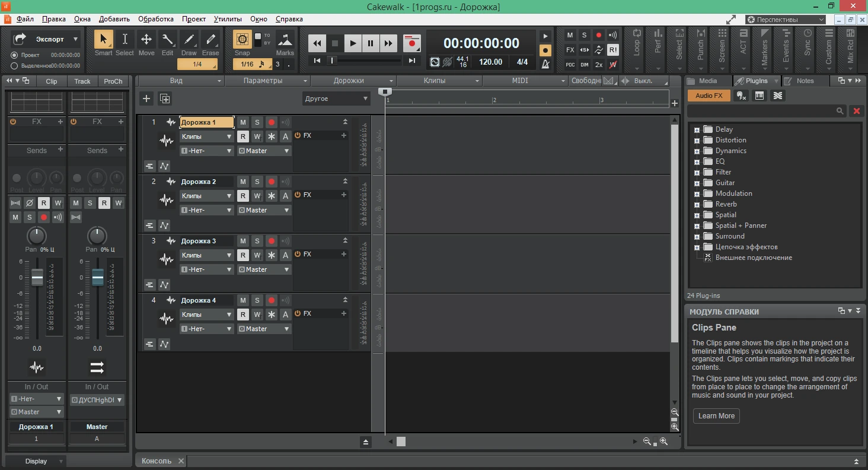
Task: Click the Learn More button
Action: (716, 416)
